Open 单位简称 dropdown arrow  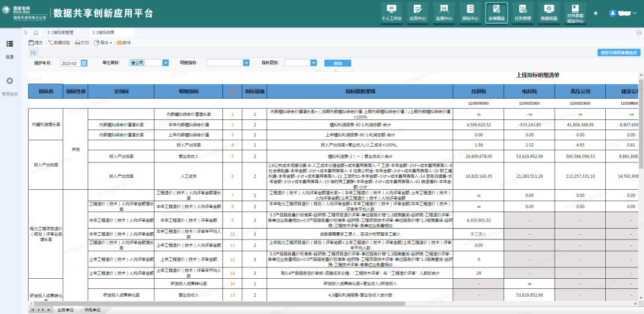point(166,63)
